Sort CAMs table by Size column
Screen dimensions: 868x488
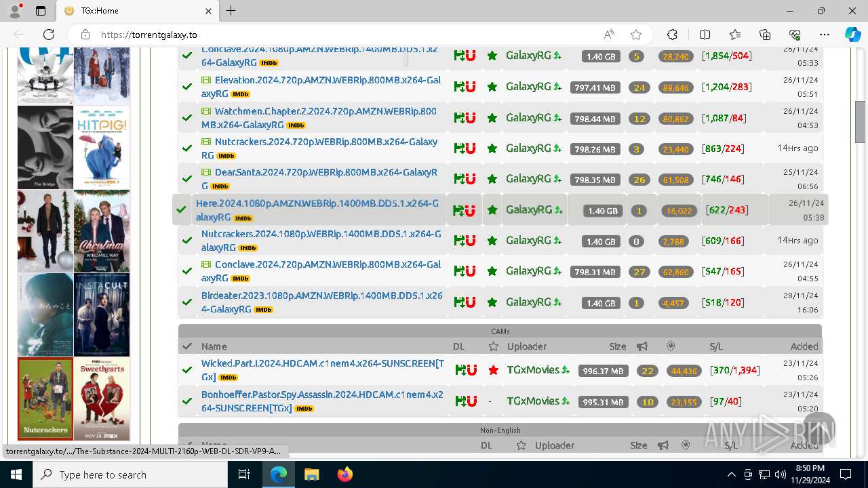pos(617,346)
